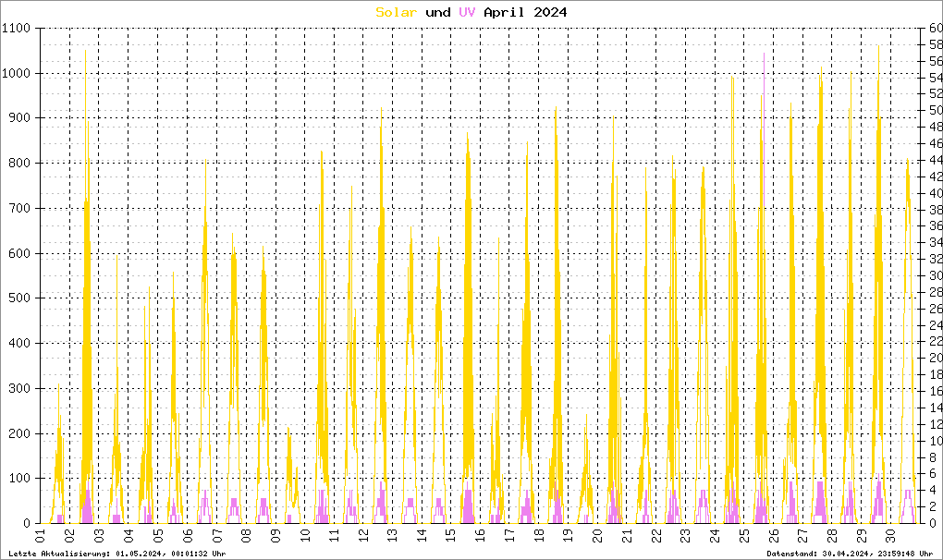Click the 1100 label on left axis
943x560 pixels.
coord(18,29)
